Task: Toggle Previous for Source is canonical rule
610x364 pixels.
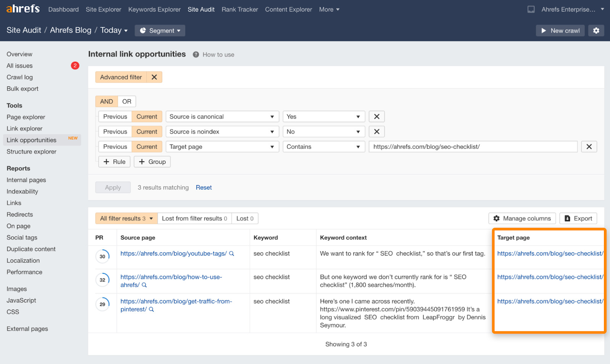Action: (115, 117)
